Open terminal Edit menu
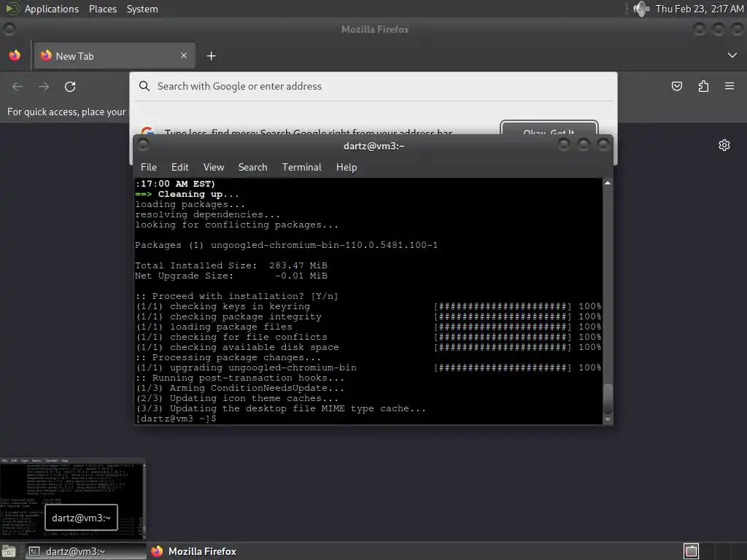Viewport: 747px width, 560px height. pos(180,167)
